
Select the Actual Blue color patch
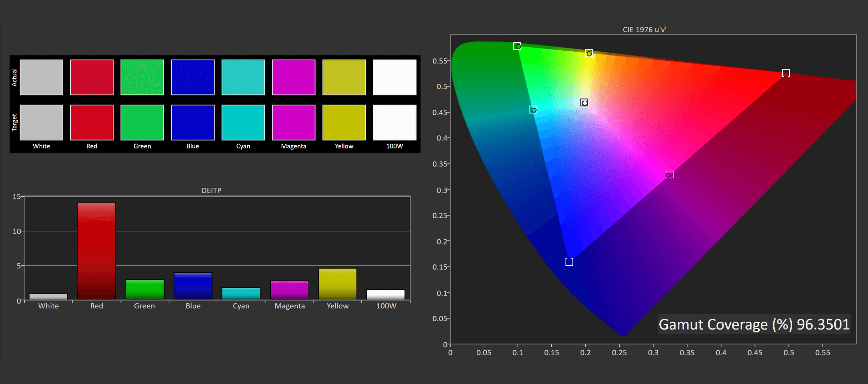click(193, 77)
